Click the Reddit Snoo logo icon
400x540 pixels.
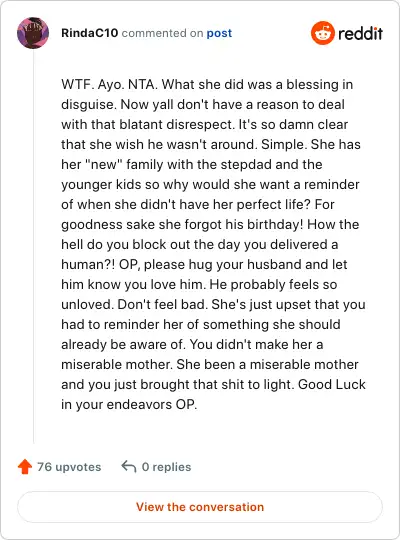(322, 33)
